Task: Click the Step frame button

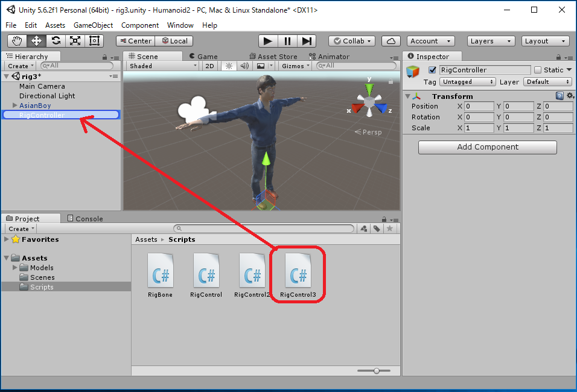Action: pyautogui.click(x=307, y=41)
